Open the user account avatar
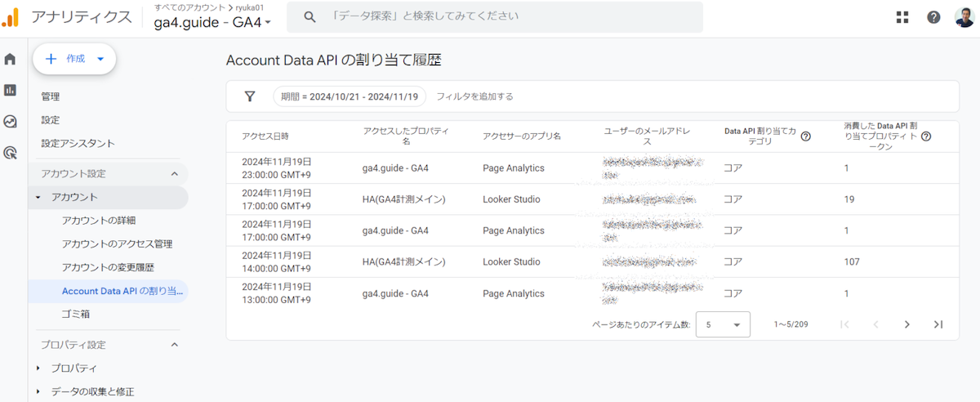The image size is (980, 402). [x=964, y=17]
